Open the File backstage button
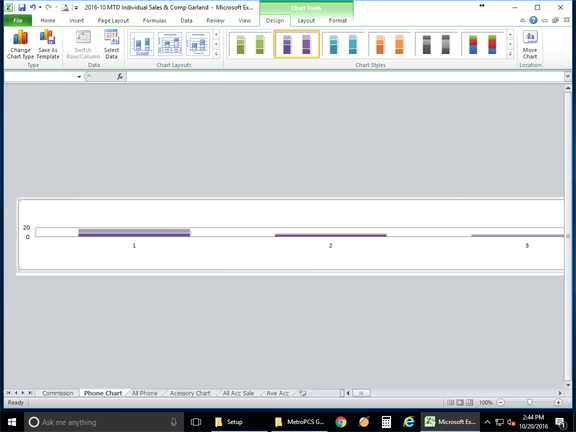This screenshot has height=432, width=576. click(x=18, y=21)
